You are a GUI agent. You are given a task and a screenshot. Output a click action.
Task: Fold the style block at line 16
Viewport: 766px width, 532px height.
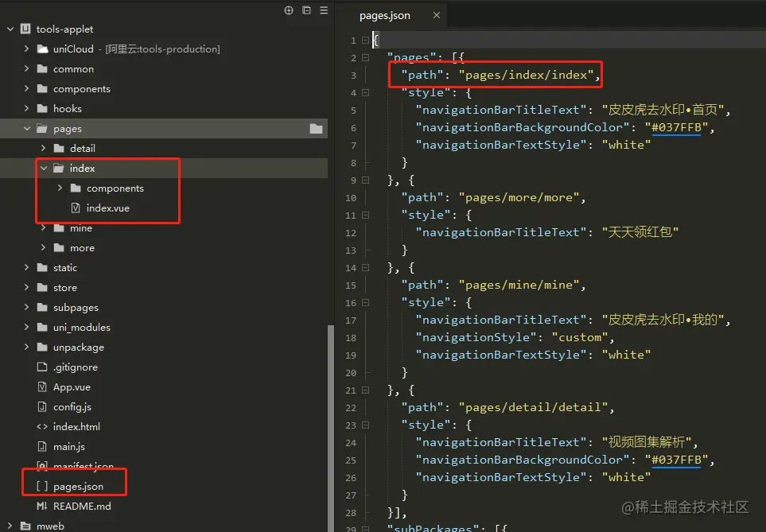pos(365,302)
